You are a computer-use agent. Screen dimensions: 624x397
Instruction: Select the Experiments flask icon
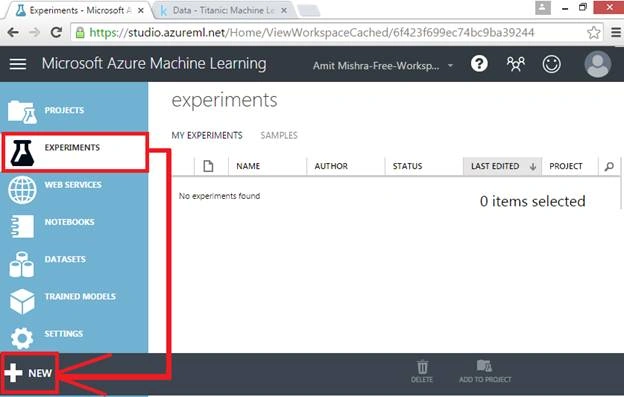[x=22, y=153]
